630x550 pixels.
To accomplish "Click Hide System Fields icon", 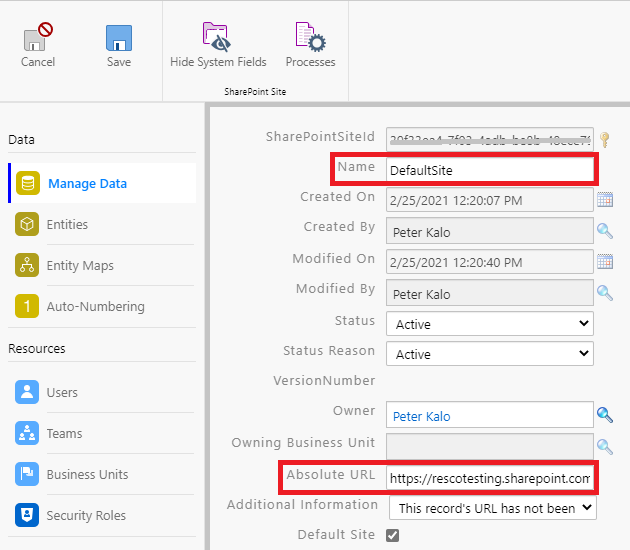I will pyautogui.click(x=218, y=37).
